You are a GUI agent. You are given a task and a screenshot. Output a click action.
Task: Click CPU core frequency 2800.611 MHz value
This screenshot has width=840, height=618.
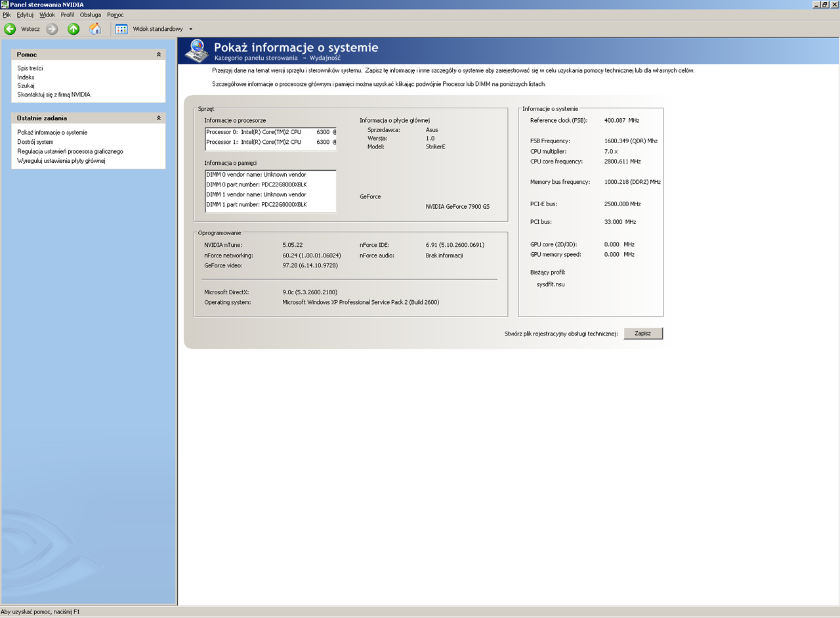(623, 162)
